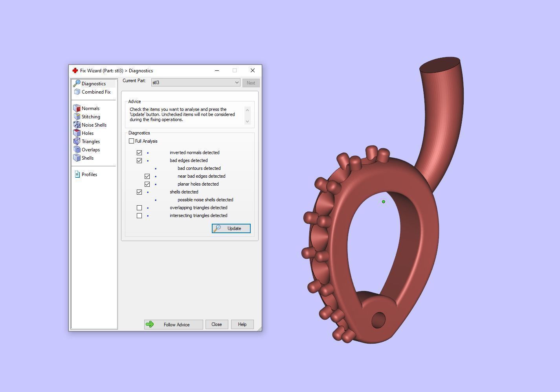Select the Holes icon
Image resolution: width=560 pixels, height=392 pixels.
pos(77,133)
